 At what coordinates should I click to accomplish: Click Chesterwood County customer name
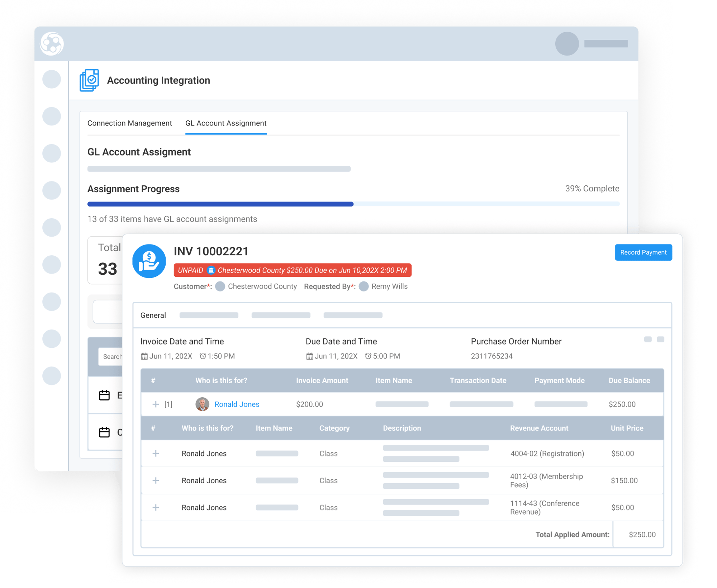262,286
